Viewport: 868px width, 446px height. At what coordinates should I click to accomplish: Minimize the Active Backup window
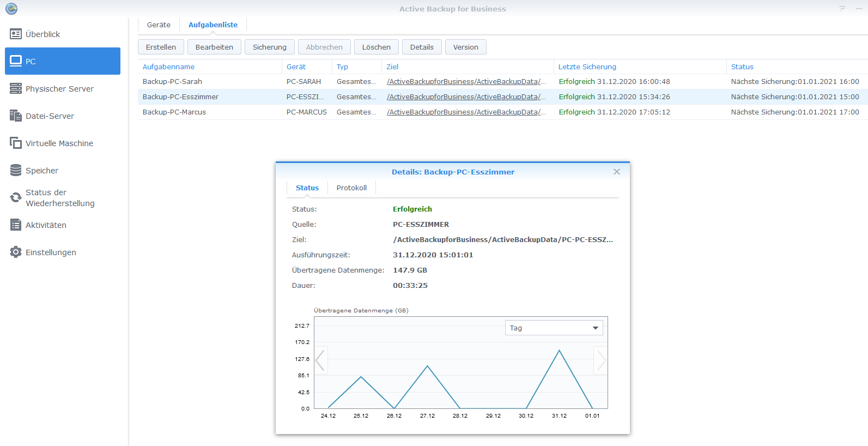(859, 9)
